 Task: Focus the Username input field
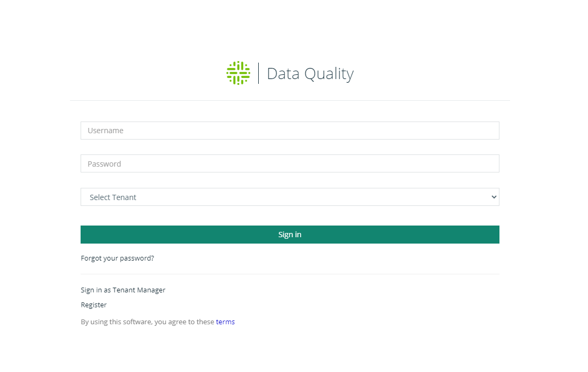point(290,130)
